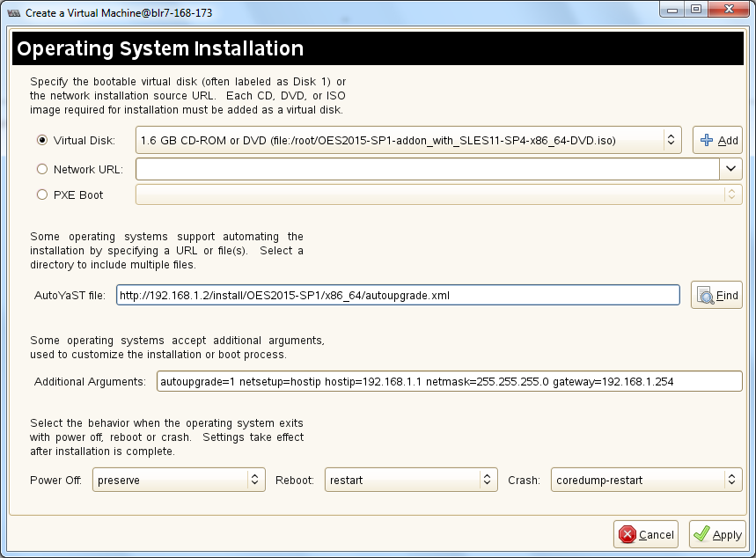Expand the Network URL combo box arrow
The image size is (756, 558).
(731, 168)
